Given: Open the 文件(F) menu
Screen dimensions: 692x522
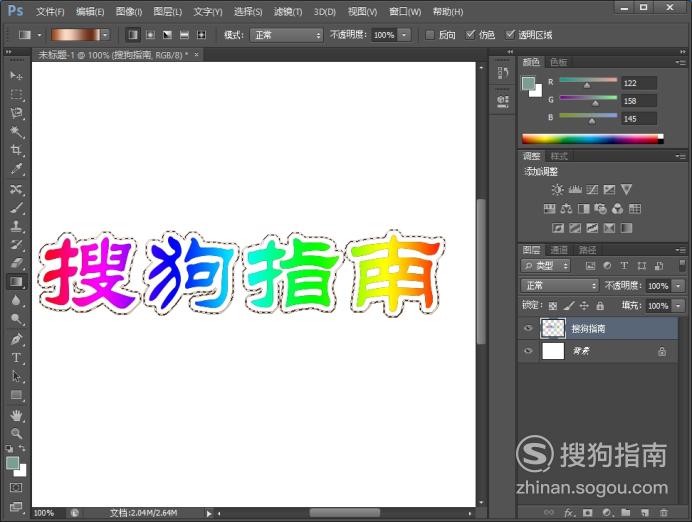Looking at the screenshot, I should coord(50,11).
